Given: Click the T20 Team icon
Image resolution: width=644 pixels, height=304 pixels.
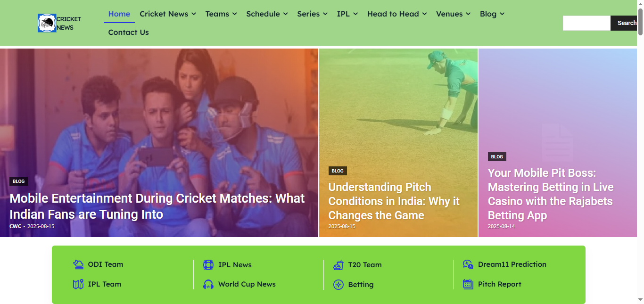Looking at the screenshot, I should point(339,265).
